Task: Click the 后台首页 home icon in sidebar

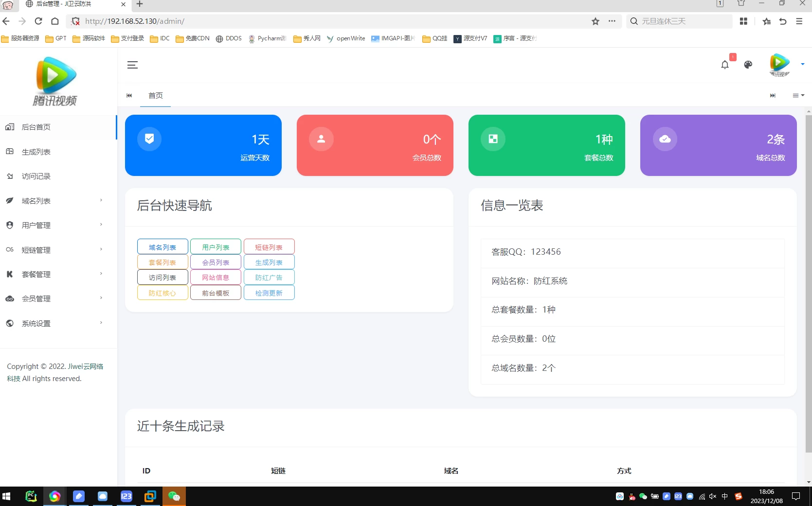Action: (10, 127)
